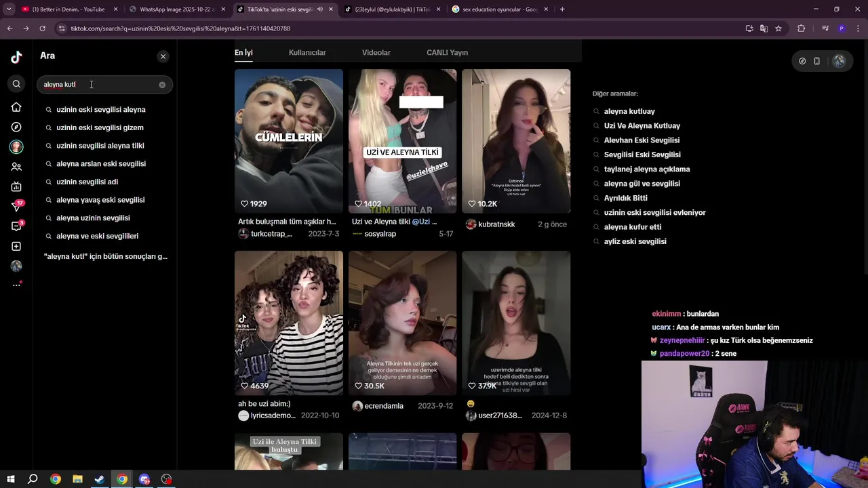The height and width of the screenshot is (488, 868).
Task: Open the TikTok coins icon at top right
Action: click(x=802, y=61)
